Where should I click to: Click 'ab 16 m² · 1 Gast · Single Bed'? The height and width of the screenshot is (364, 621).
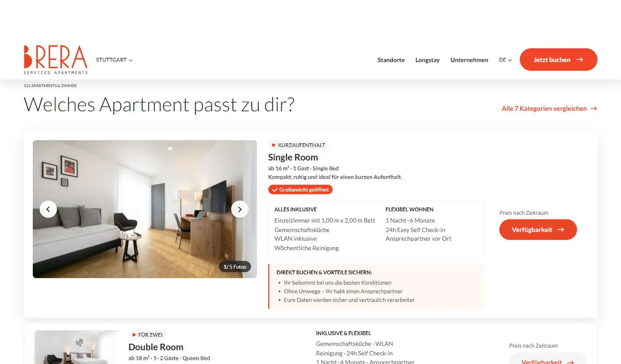click(x=303, y=169)
